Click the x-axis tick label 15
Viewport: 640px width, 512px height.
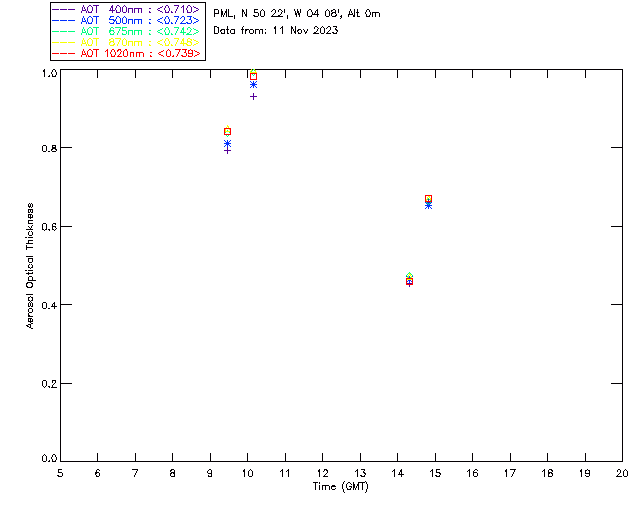435,473
